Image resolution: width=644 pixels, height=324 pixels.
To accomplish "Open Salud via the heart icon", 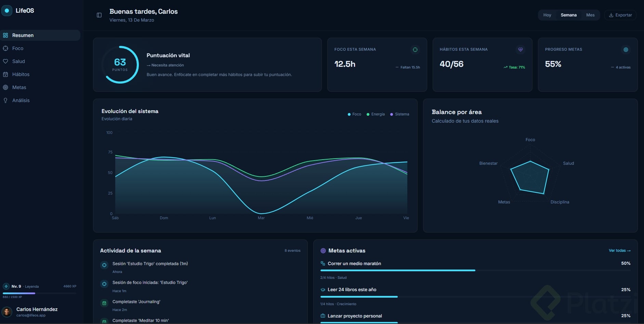I will pyautogui.click(x=5, y=61).
